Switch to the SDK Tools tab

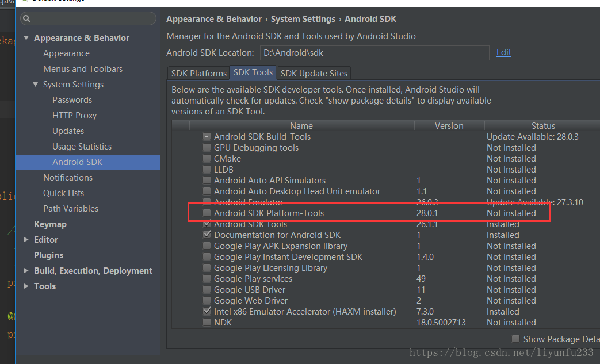pyautogui.click(x=253, y=72)
